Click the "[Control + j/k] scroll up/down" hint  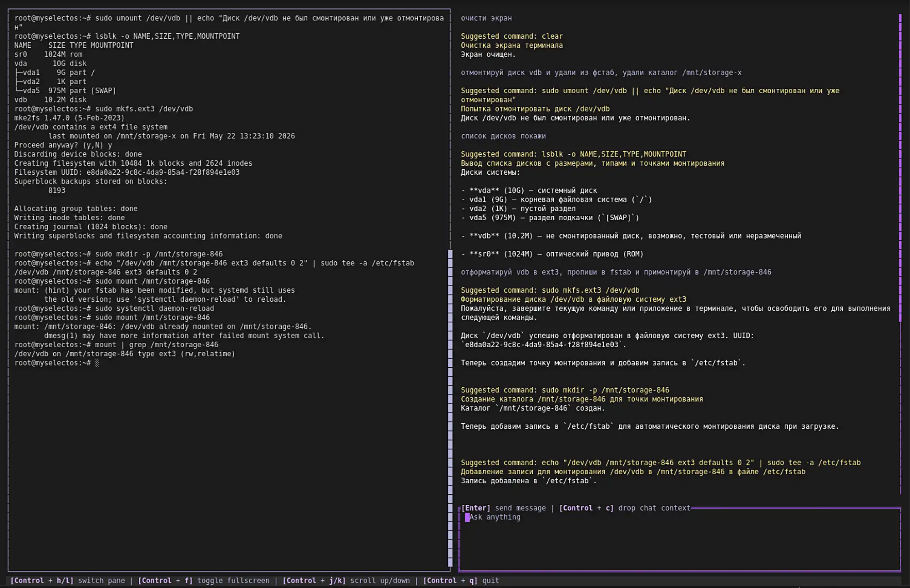(x=346, y=580)
